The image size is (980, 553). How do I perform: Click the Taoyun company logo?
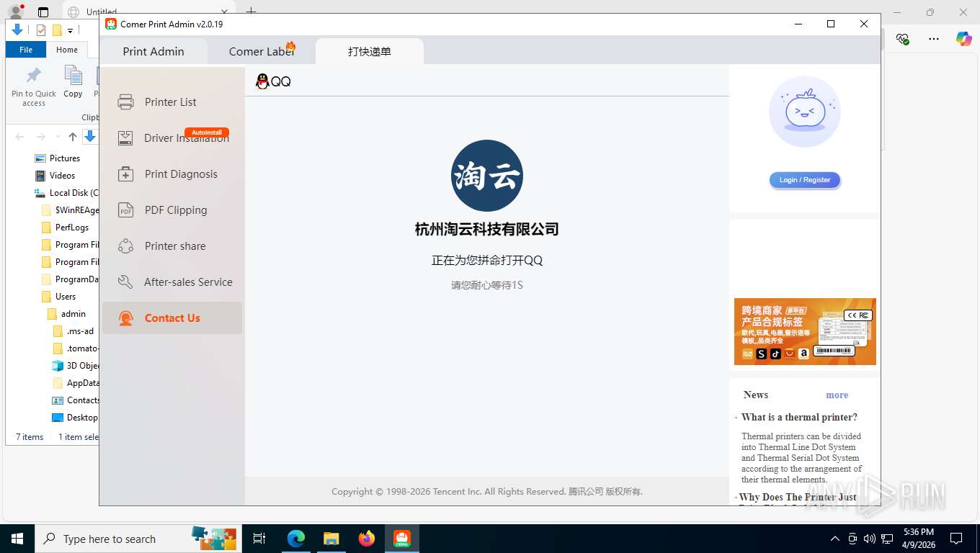pyautogui.click(x=487, y=176)
